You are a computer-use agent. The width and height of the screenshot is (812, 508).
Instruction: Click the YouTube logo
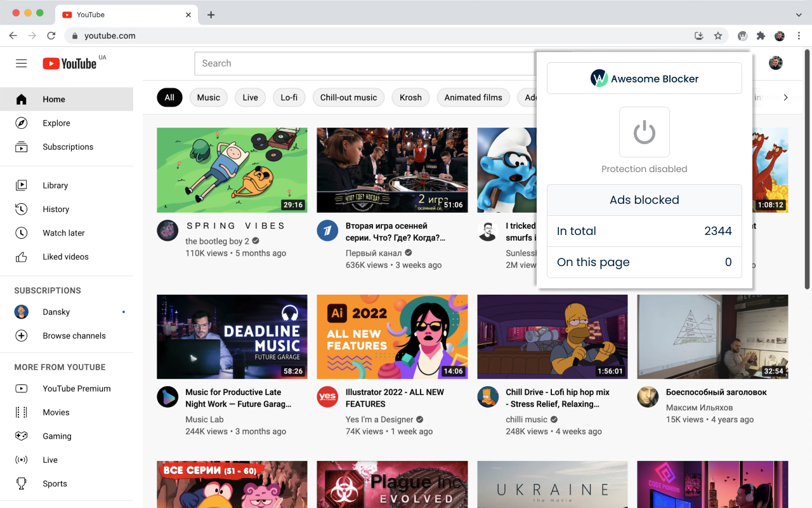point(70,63)
